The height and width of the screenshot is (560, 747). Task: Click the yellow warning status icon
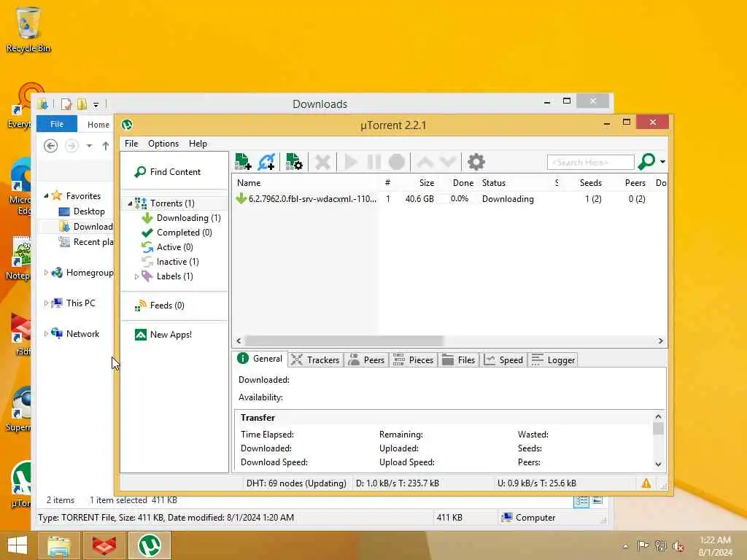tap(646, 484)
